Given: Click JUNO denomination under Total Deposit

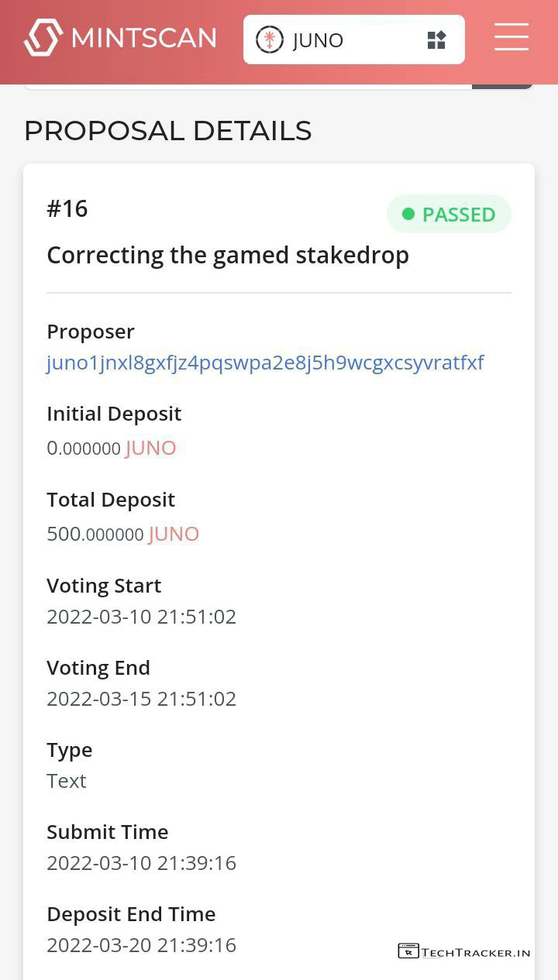Looking at the screenshot, I should pyautogui.click(x=174, y=534).
